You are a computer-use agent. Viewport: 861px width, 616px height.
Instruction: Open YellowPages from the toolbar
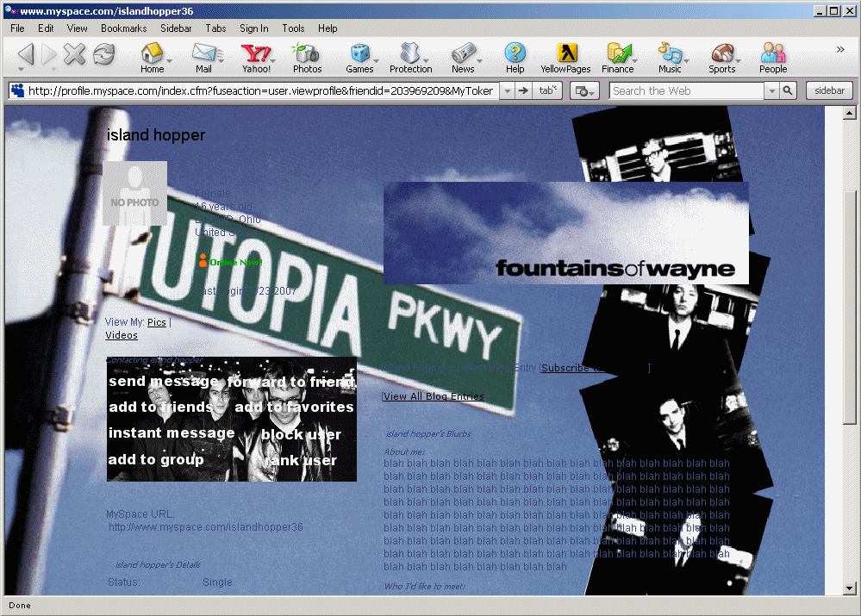click(565, 58)
